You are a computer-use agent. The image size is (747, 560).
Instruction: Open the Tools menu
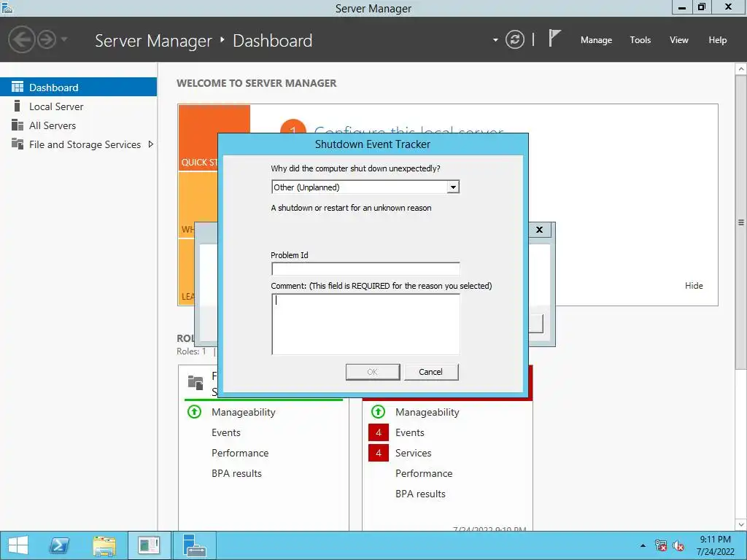pyautogui.click(x=640, y=40)
